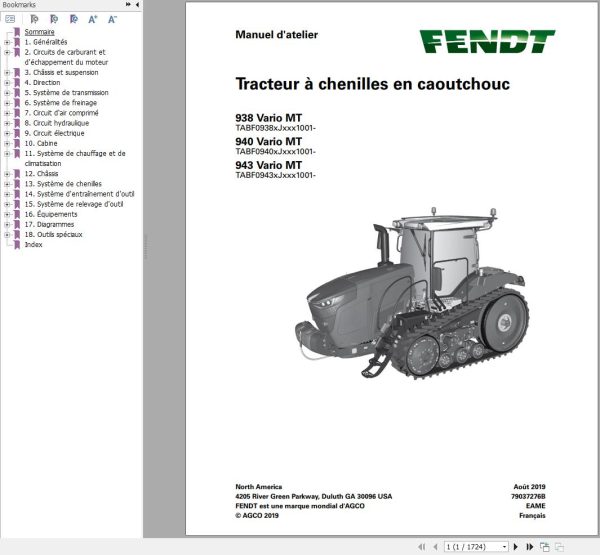Screen dimensions: 600x555
Task: Click the FENDT logo on the page
Action: point(487,41)
